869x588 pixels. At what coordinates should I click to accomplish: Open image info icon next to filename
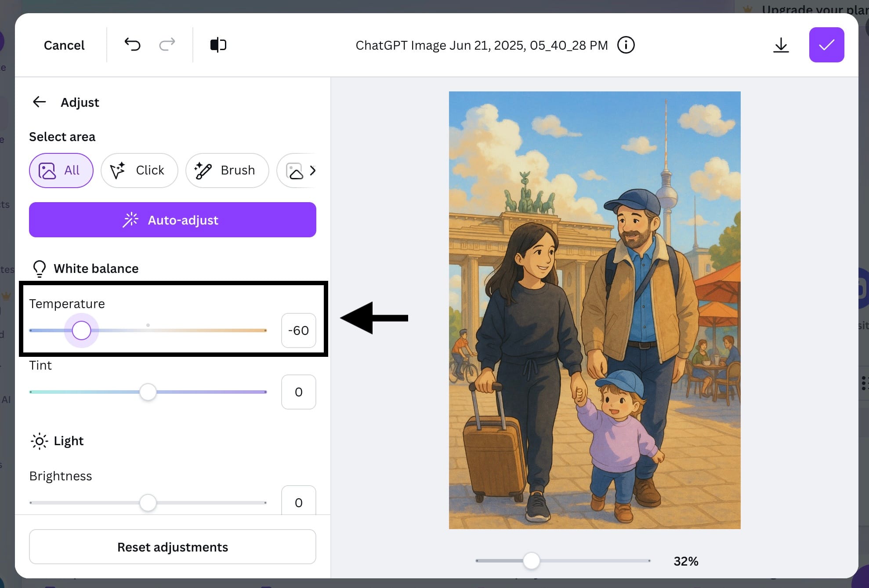(x=626, y=45)
